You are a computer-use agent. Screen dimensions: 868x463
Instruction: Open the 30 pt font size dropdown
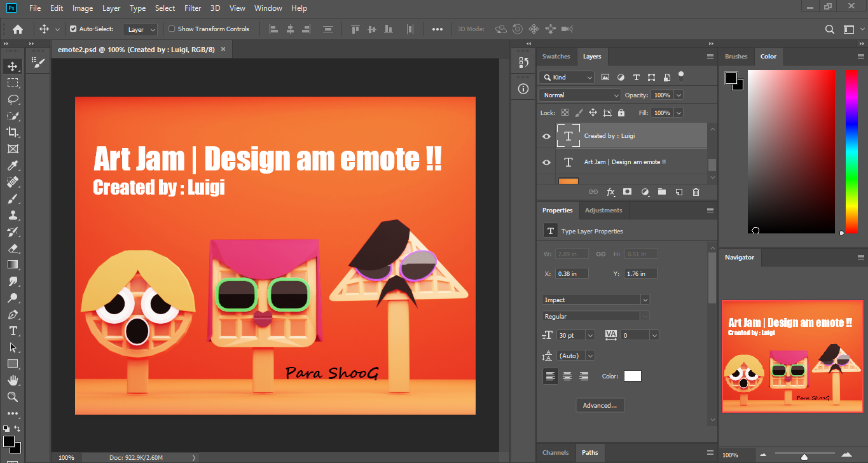[589, 335]
